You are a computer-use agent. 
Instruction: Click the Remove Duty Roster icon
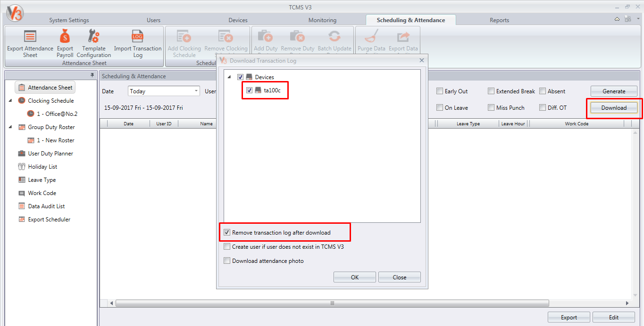[297, 36]
